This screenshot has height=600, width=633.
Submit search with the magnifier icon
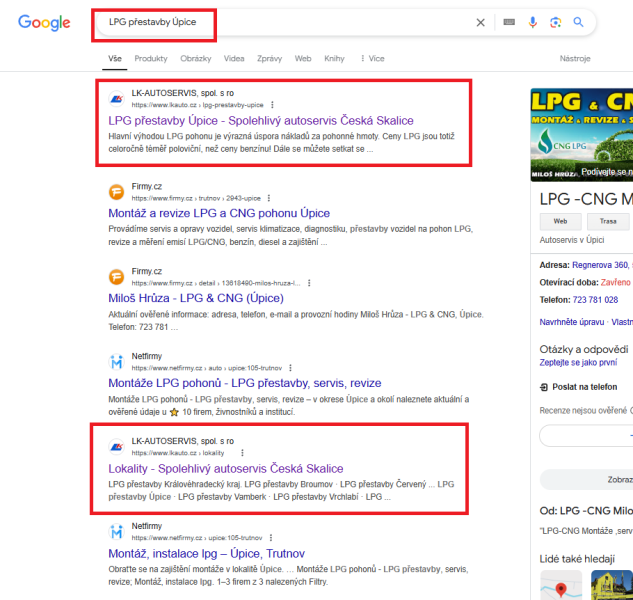tap(579, 22)
